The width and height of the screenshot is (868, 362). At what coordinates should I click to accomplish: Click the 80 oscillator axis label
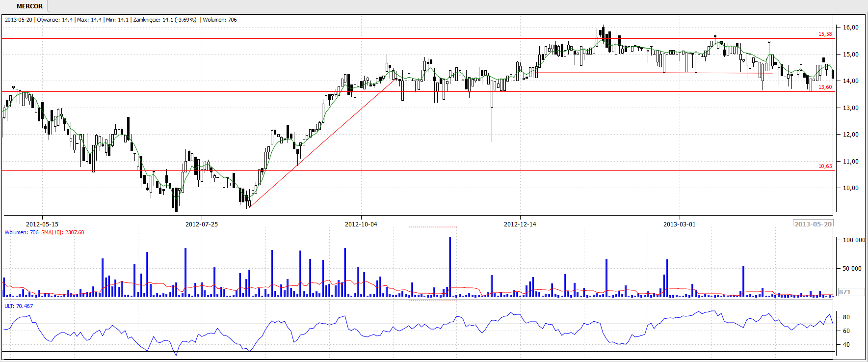846,317
